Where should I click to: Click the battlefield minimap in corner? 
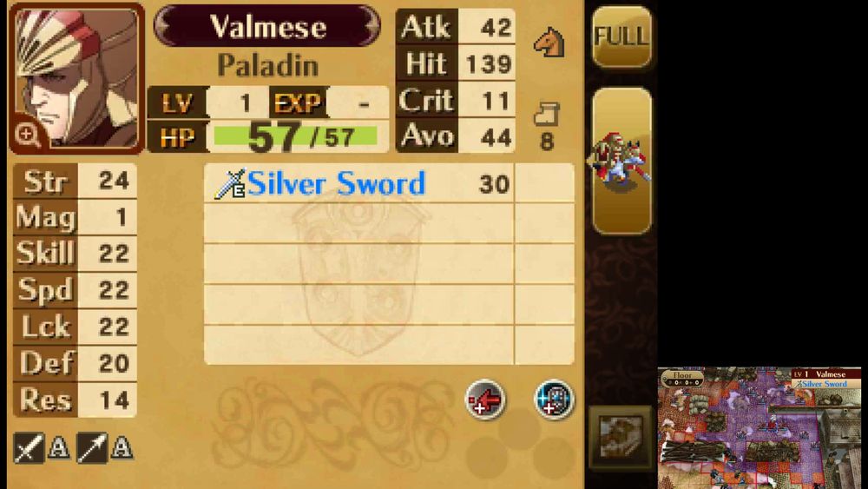[x=759, y=427]
